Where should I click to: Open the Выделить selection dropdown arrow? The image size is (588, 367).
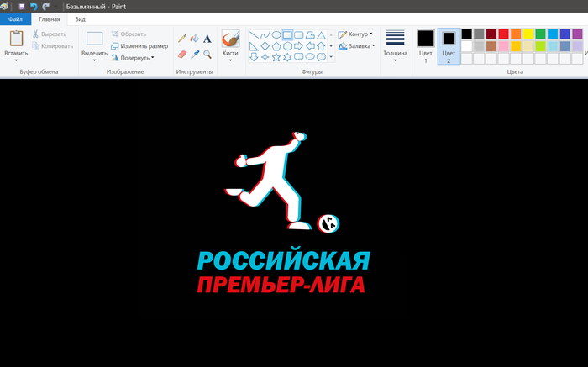(94, 60)
